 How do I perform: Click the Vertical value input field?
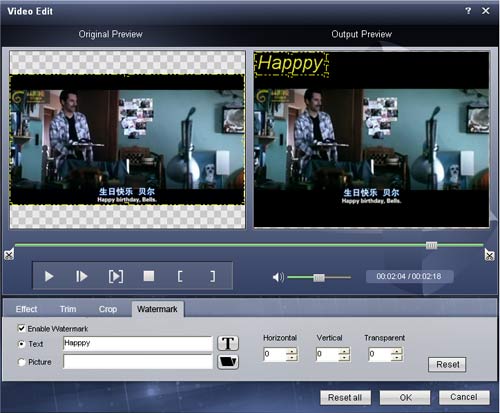328,354
